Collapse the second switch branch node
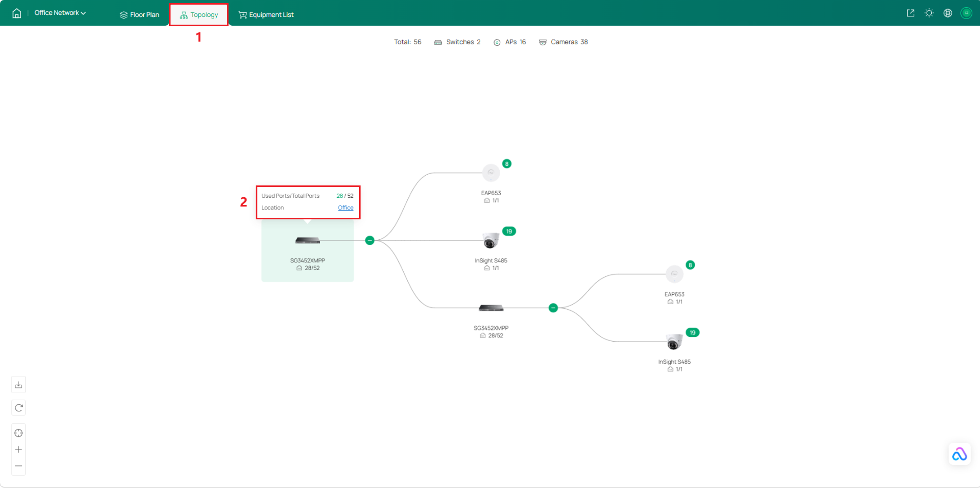Screen dimensions: 980x489 pos(553,308)
